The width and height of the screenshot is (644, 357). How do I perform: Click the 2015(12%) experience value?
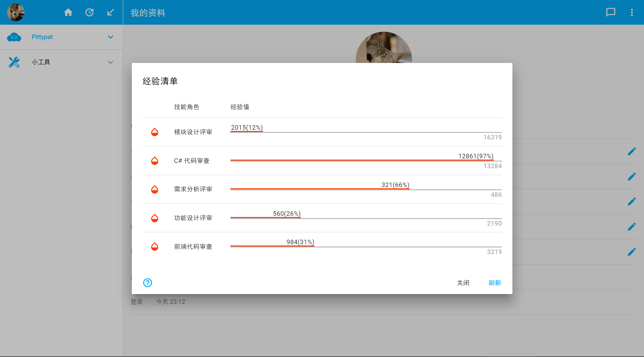click(x=247, y=127)
